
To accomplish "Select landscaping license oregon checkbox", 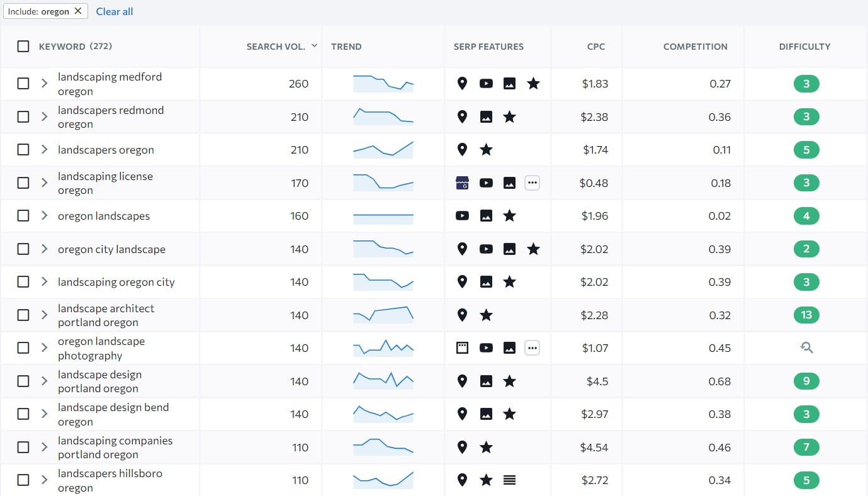I will tap(23, 183).
